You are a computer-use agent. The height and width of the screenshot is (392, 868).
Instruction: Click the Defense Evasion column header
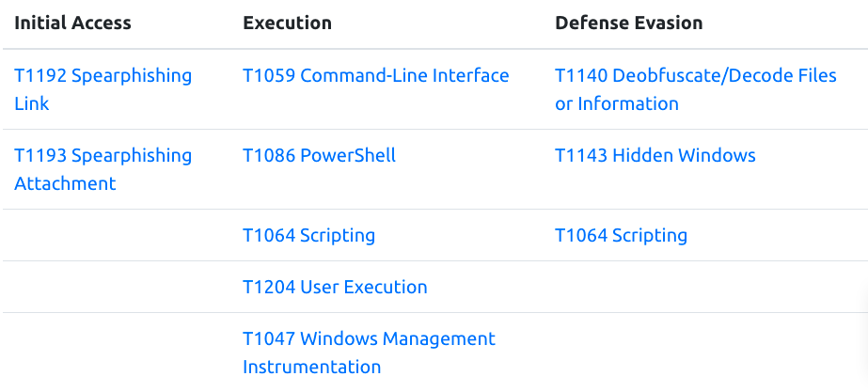click(628, 23)
